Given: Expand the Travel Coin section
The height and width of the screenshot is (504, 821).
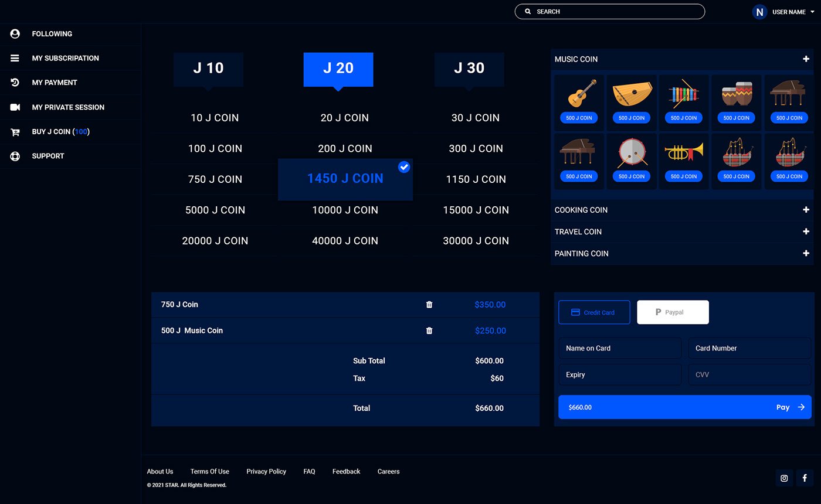Looking at the screenshot, I should pyautogui.click(x=806, y=231).
